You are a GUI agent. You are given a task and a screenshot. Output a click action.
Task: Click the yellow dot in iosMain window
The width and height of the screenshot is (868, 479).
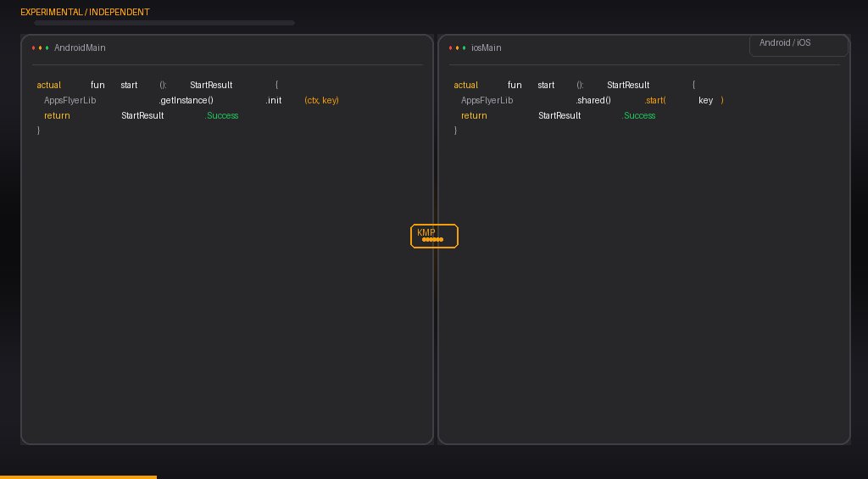tap(457, 48)
